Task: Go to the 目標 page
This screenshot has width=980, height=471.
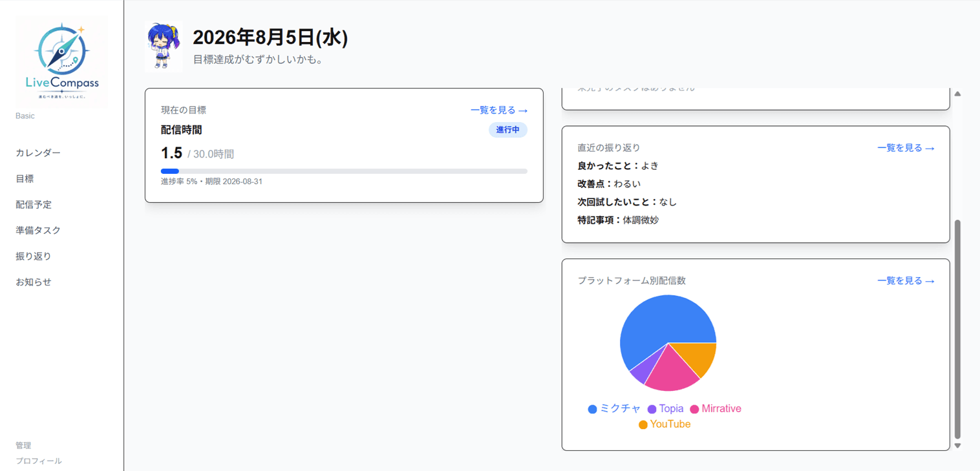Action: pos(25,179)
